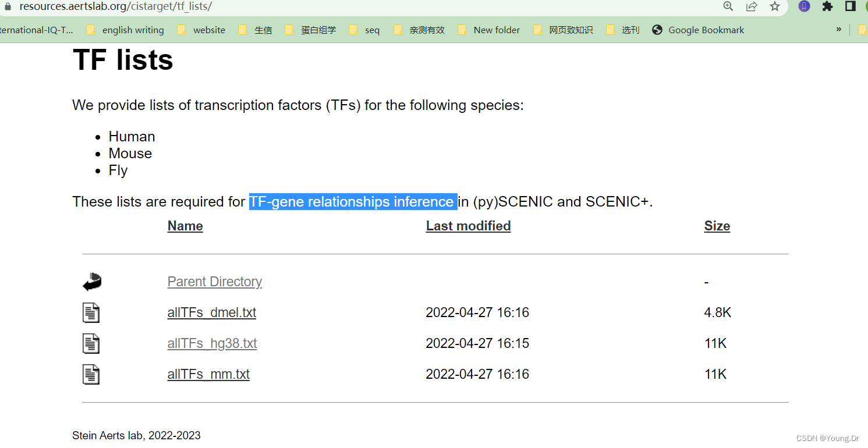Click the file icon beside allTFs_hg38.txt

(x=91, y=343)
